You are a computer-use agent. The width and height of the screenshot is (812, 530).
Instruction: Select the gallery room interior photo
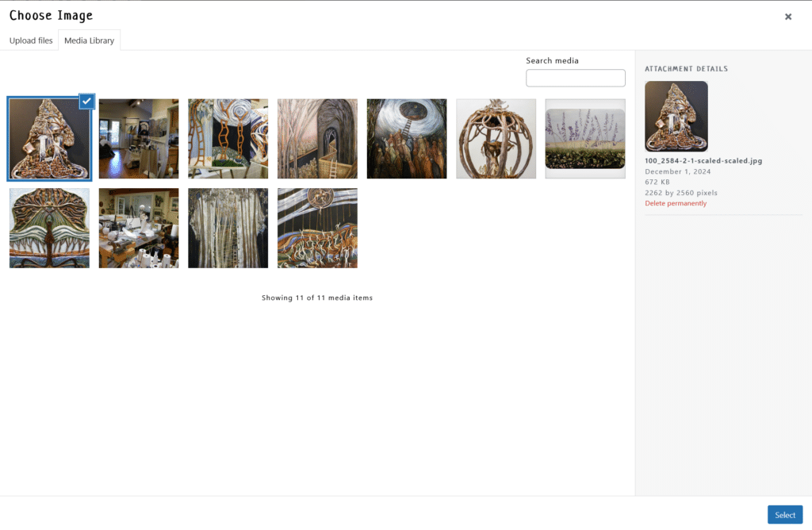pos(139,139)
